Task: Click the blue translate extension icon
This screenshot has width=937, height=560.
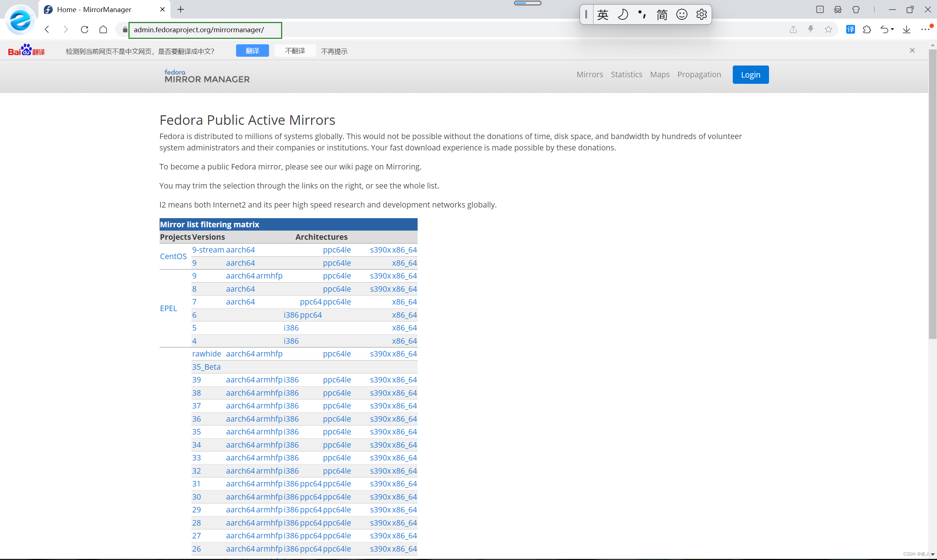Action: point(850,29)
